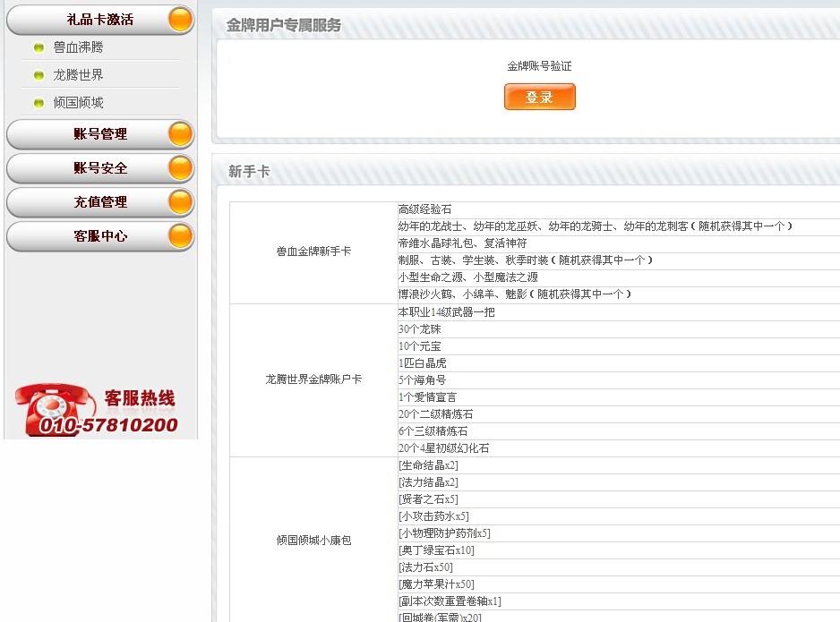Click the orange circle beside 充值管理
This screenshot has height=622, width=840.
tap(180, 202)
